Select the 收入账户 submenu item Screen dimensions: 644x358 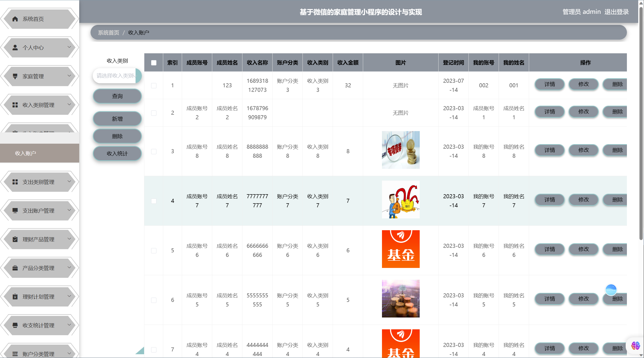tap(26, 153)
